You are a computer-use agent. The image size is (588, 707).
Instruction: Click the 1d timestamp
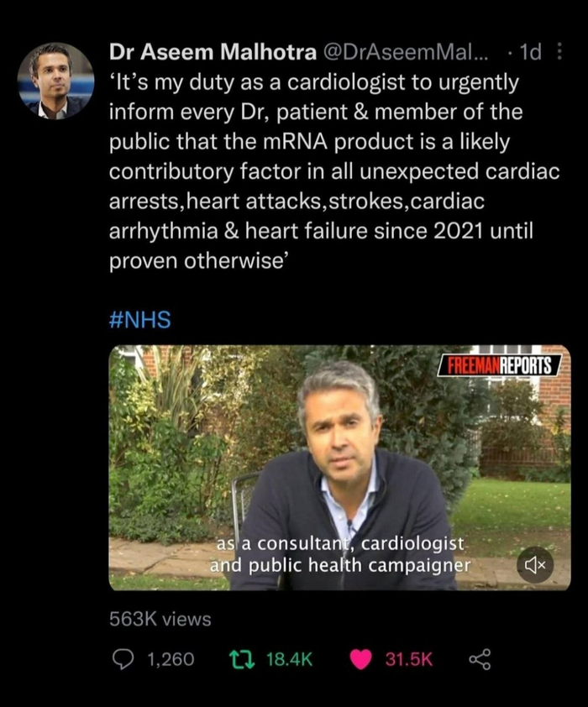click(529, 53)
